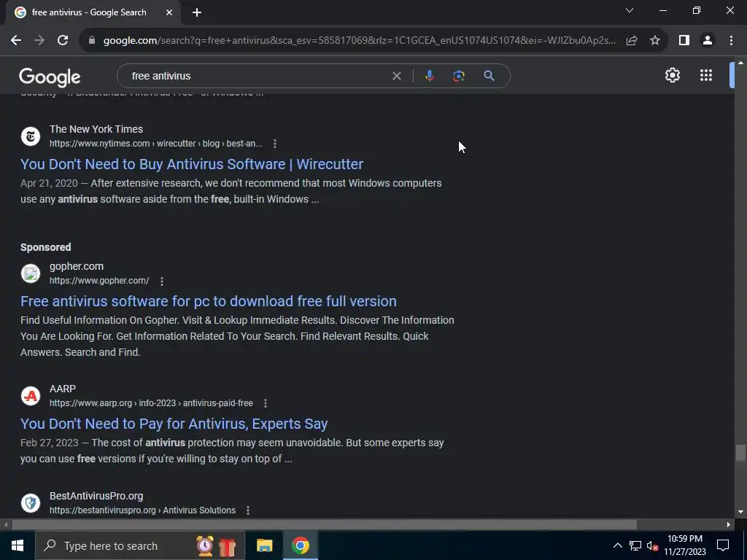The height and width of the screenshot is (560, 747).
Task: Go back to the previous page
Action: coord(16,41)
